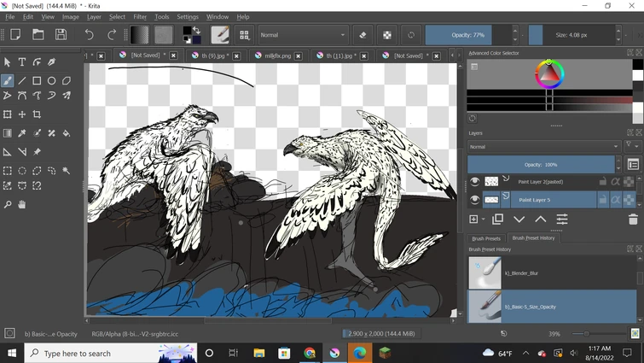Toggle eraser mode in the toolbar
644x363 pixels.
363,35
